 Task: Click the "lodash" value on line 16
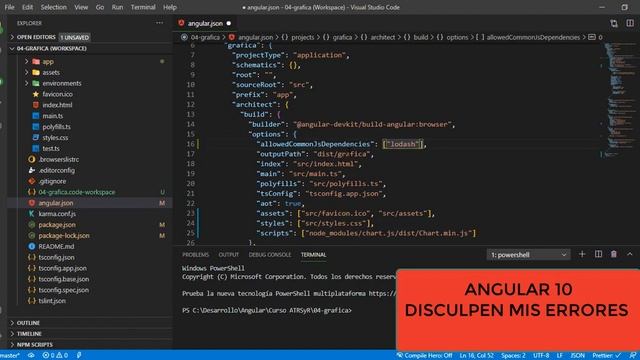403,144
